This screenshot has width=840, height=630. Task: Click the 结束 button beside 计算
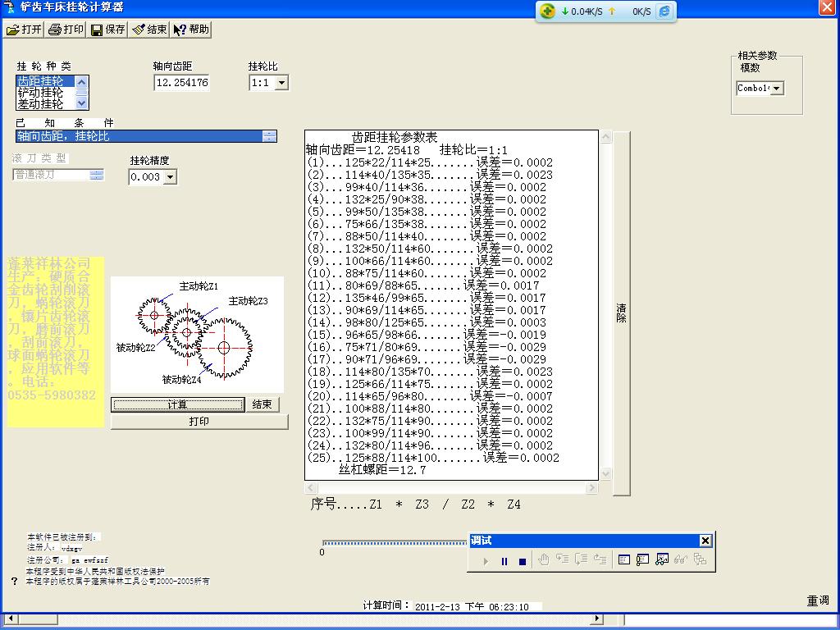tap(262, 404)
